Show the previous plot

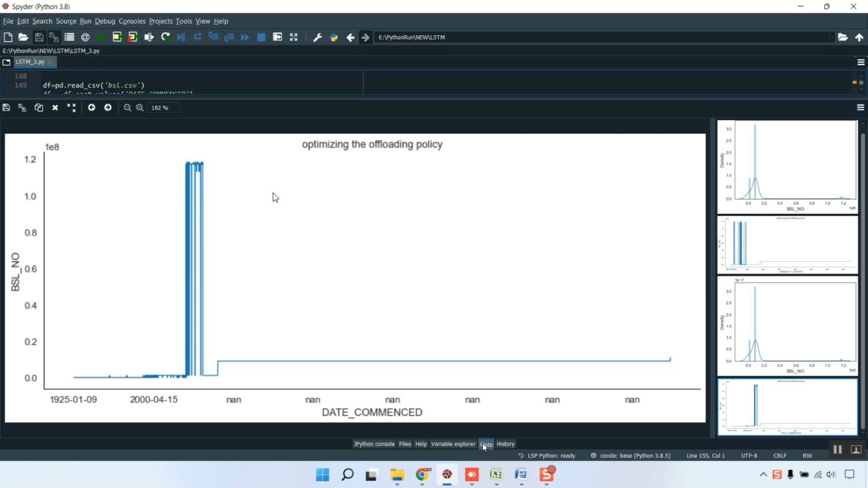tap(91, 108)
